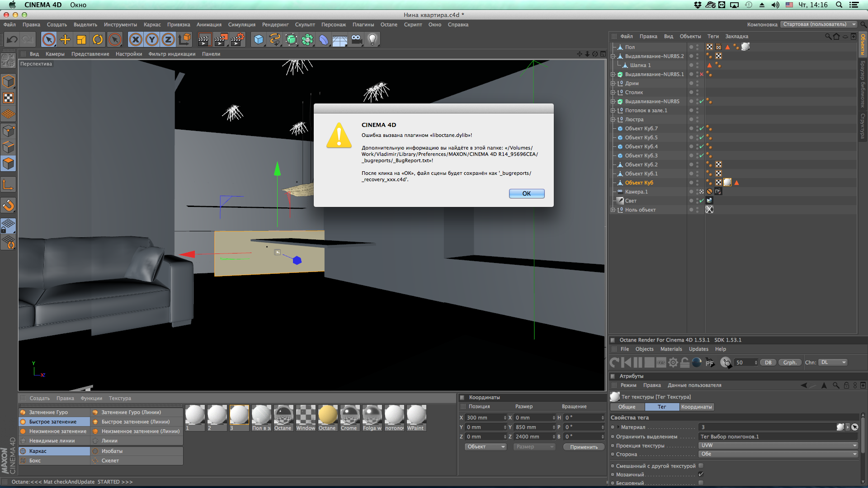Click the Scale tool icon
Screen dimensions: 868x488
pyautogui.click(x=81, y=40)
